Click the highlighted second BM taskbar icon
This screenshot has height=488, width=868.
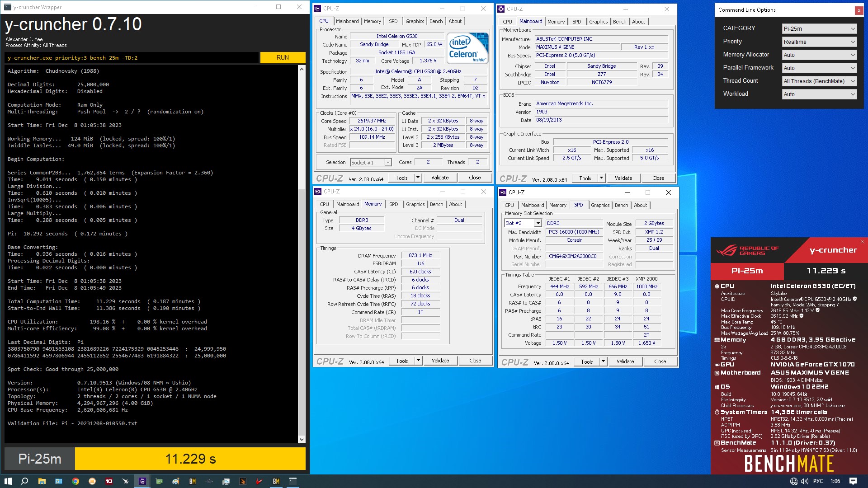pos(276,481)
